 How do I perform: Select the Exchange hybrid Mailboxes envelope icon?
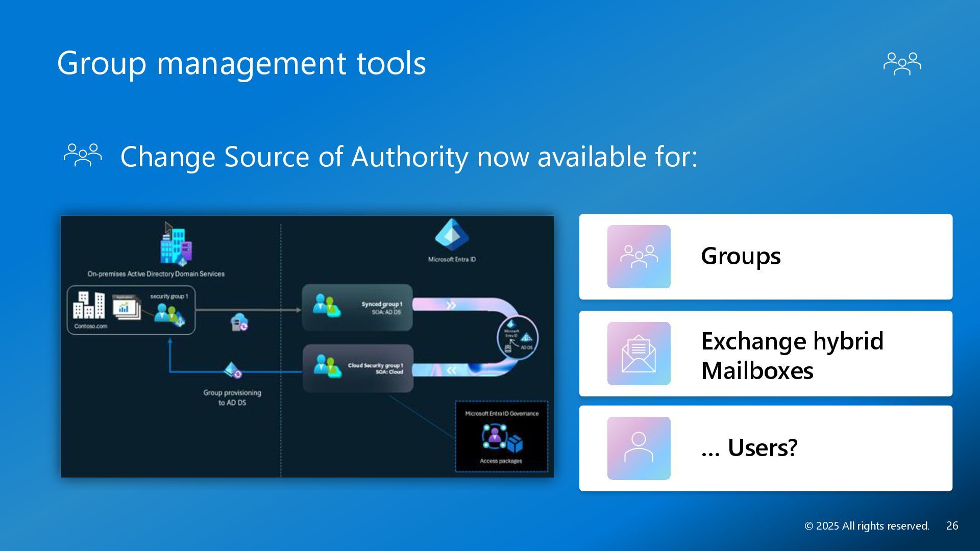pyautogui.click(x=639, y=354)
